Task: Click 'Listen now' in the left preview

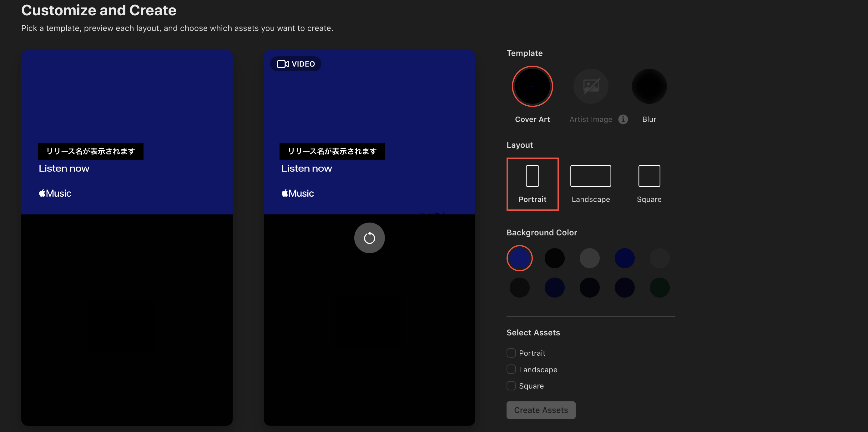Action: 64,168
